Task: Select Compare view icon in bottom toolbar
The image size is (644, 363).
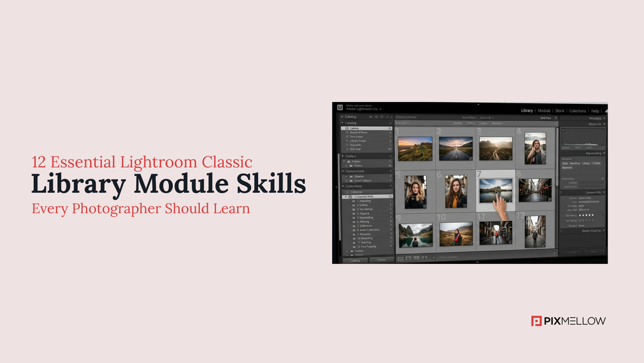Action: tap(416, 258)
